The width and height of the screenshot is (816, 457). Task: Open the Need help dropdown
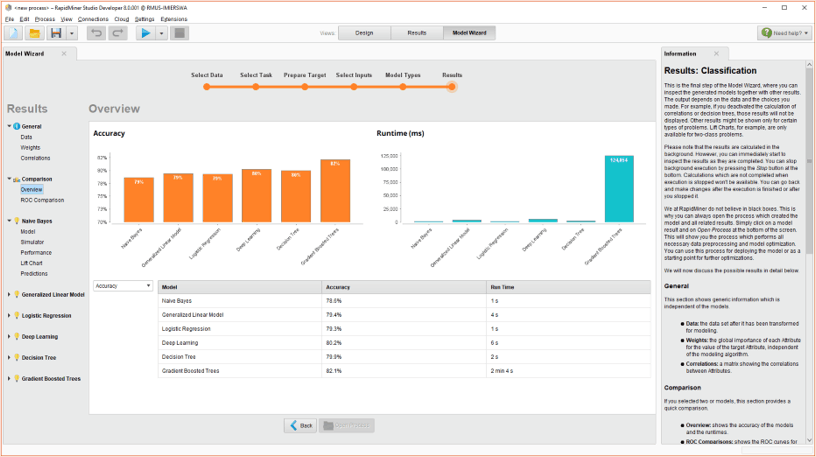[x=784, y=33]
